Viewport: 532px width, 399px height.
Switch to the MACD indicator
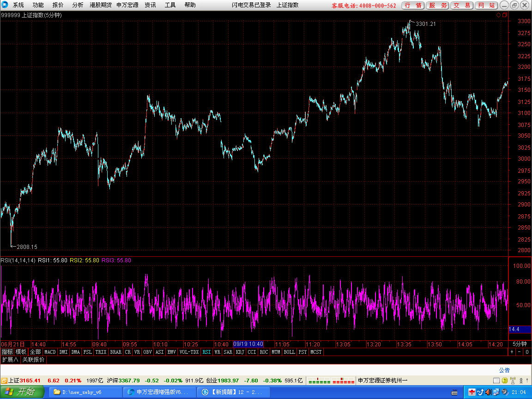tap(50, 352)
